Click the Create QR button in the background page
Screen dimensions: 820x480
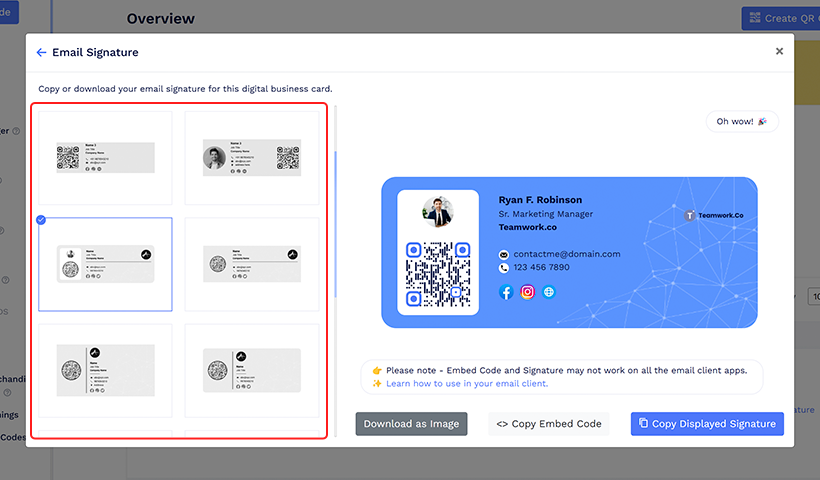[781, 18]
